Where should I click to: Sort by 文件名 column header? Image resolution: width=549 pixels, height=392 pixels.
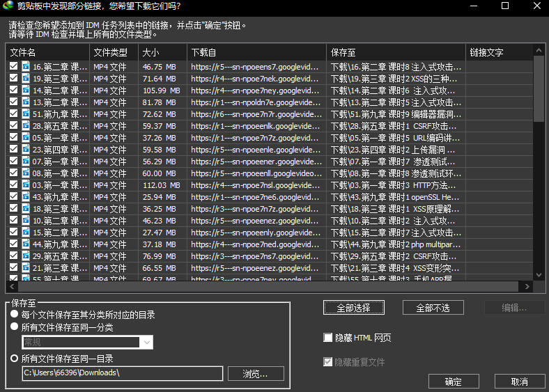pyautogui.click(x=47, y=52)
